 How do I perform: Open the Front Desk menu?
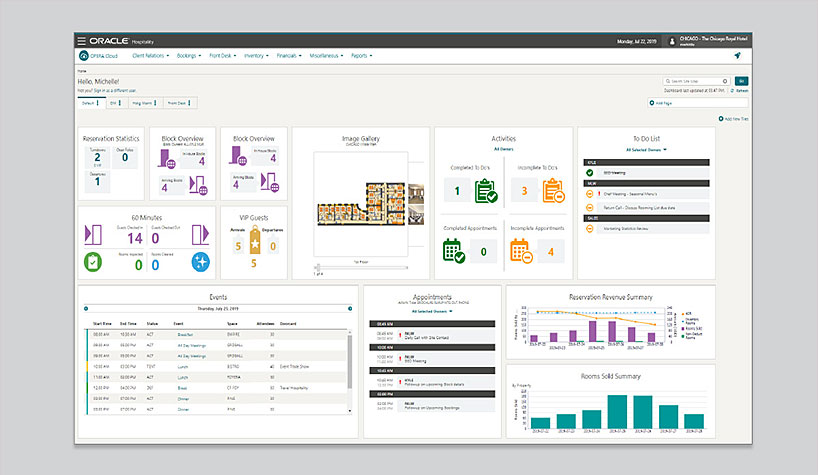(223, 55)
